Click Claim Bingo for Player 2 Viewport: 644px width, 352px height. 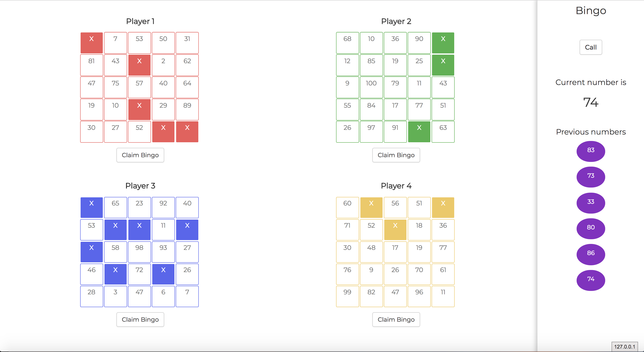tap(396, 155)
